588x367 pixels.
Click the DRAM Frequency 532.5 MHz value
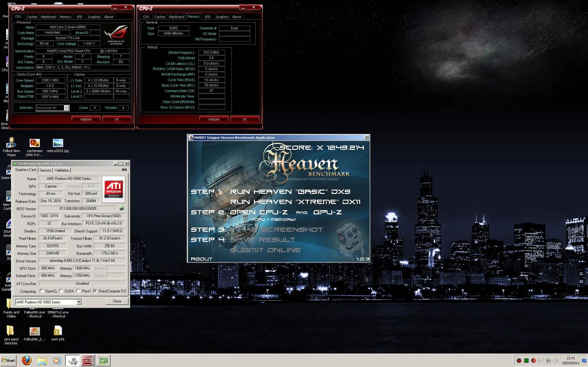click(x=211, y=53)
